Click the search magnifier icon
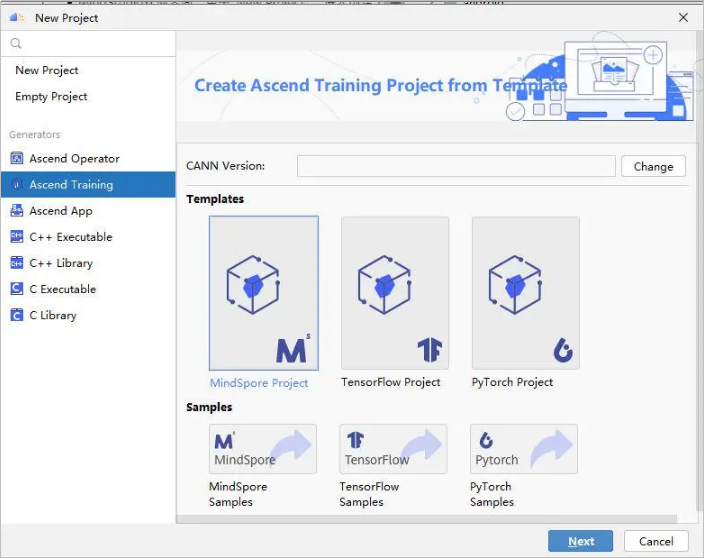Screen dimensions: 704x558 coord(16,44)
